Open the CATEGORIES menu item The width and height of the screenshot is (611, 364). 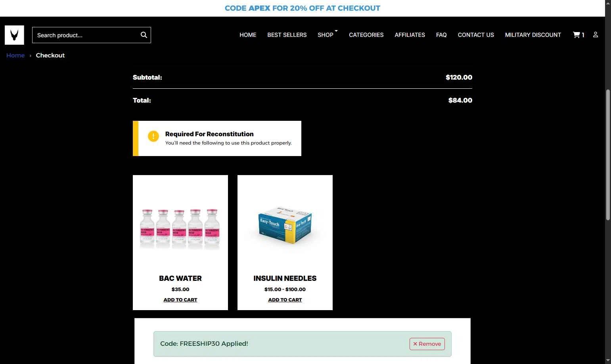coord(366,35)
